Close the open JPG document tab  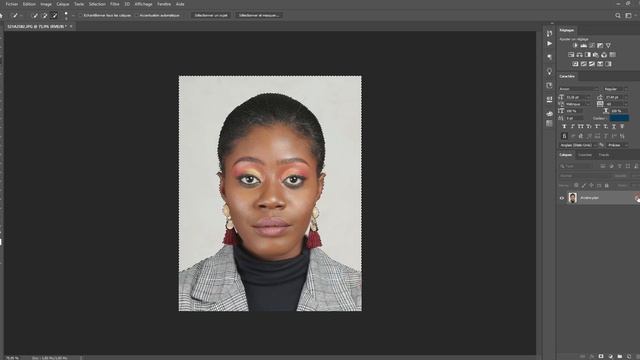click(x=71, y=27)
